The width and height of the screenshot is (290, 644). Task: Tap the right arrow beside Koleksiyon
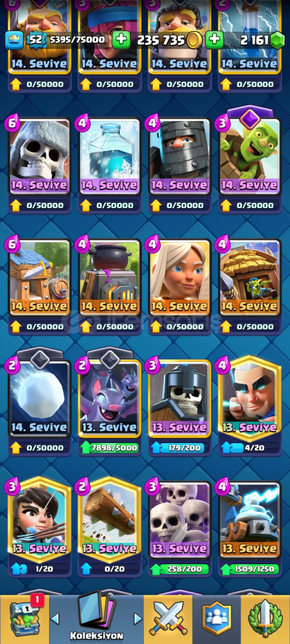(x=138, y=618)
